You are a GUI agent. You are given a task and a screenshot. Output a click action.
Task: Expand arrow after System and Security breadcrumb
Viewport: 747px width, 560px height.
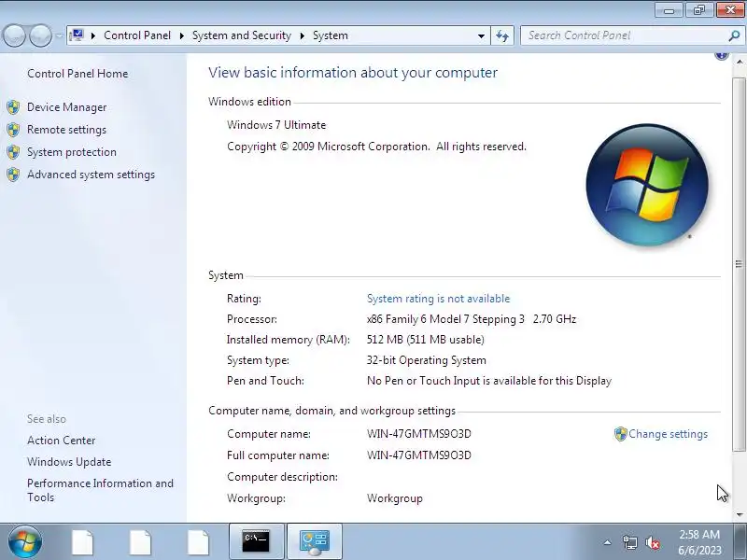coord(302,35)
